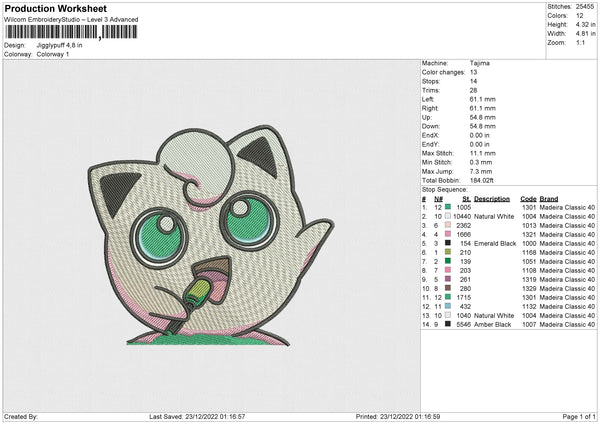Viewport: 600px width, 424px height.
Task: Click the Description column header
Action: [x=492, y=199]
